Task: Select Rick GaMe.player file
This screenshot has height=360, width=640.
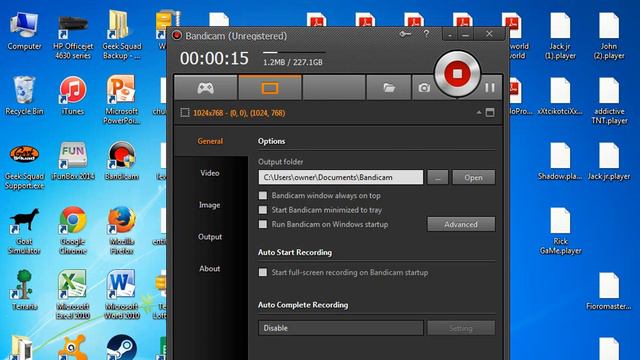Action: (x=560, y=231)
